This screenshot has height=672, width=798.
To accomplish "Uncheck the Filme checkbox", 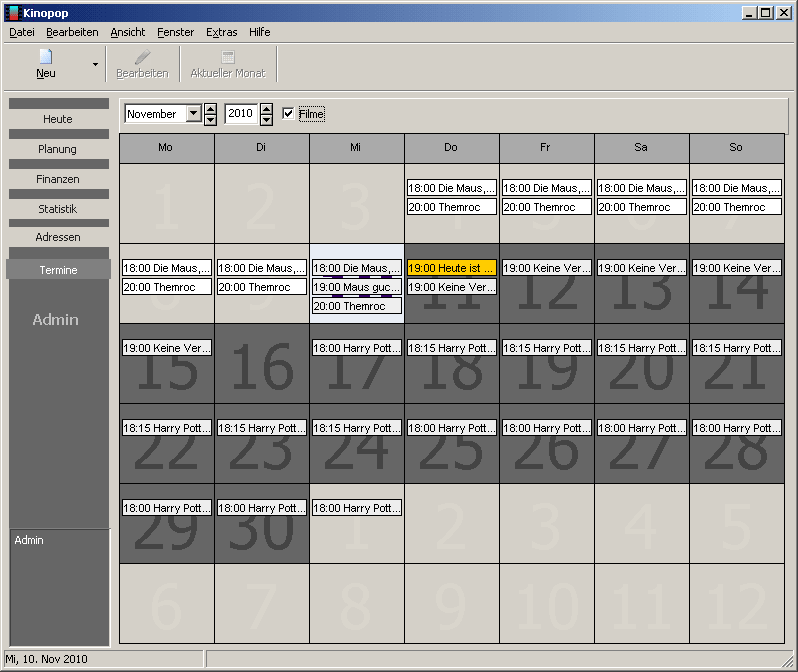I will point(288,114).
